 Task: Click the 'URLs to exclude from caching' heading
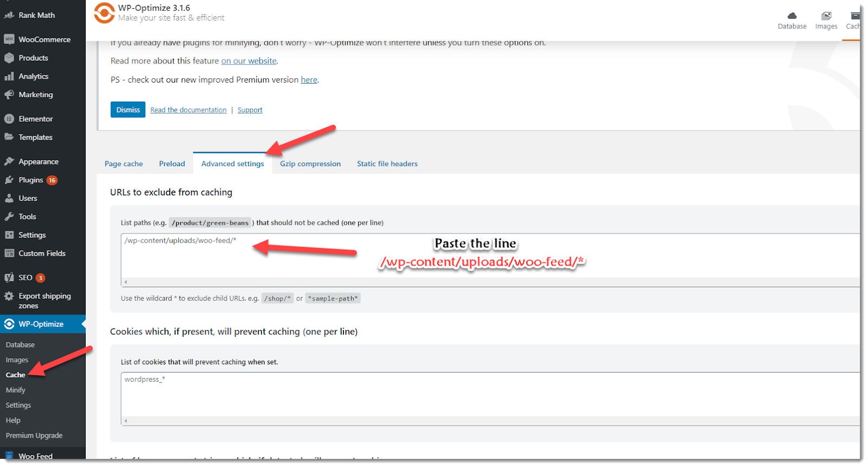[x=171, y=192]
